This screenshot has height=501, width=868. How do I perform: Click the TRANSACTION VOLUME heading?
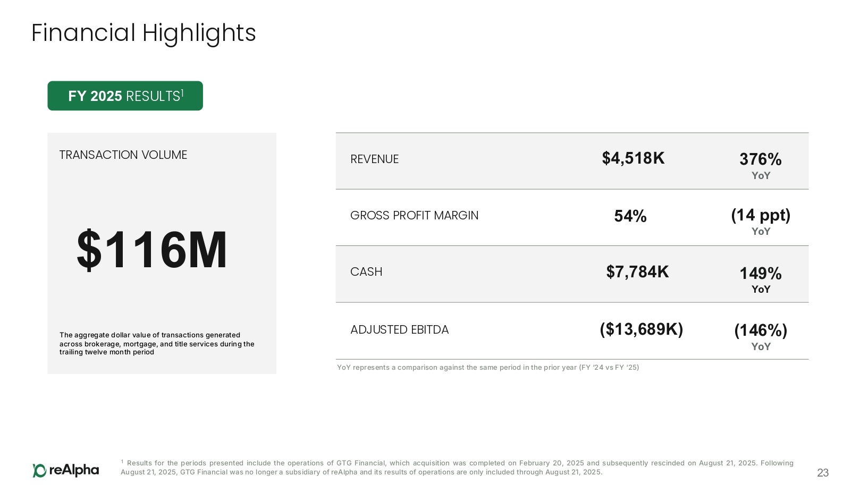pyautogui.click(x=123, y=155)
